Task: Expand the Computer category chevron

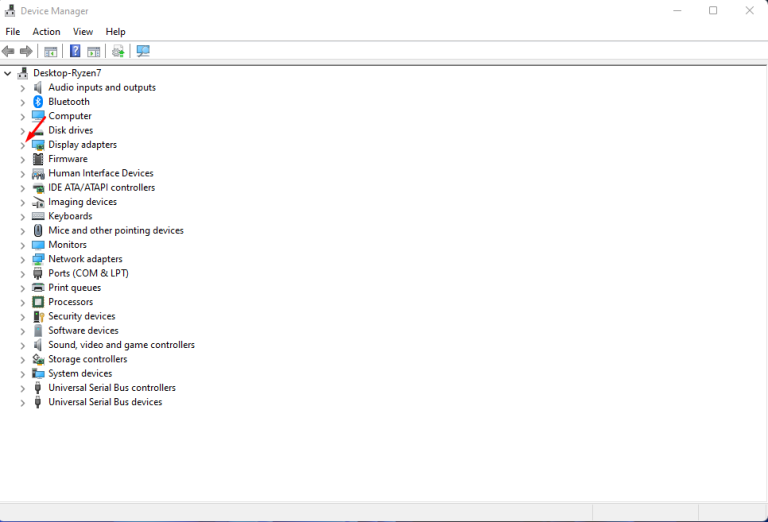Action: [x=23, y=117]
